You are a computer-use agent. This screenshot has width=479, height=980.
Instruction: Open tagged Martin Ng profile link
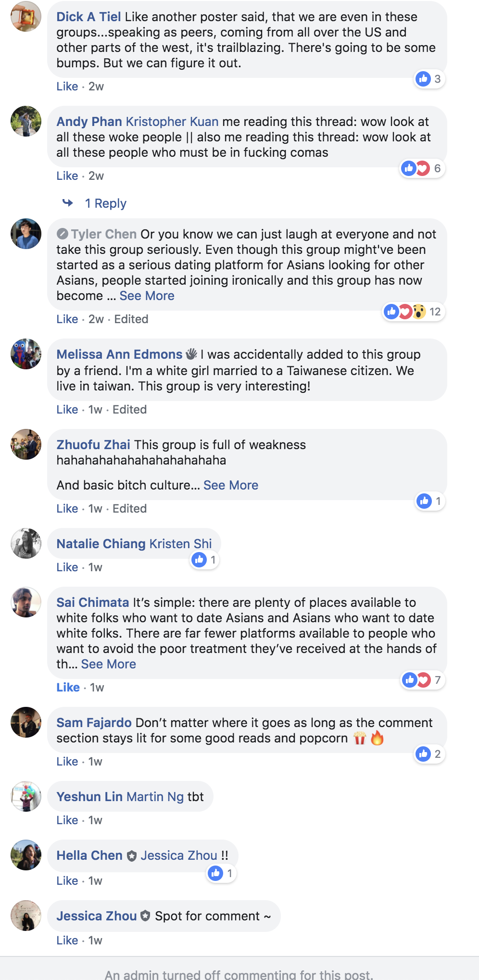(x=155, y=797)
